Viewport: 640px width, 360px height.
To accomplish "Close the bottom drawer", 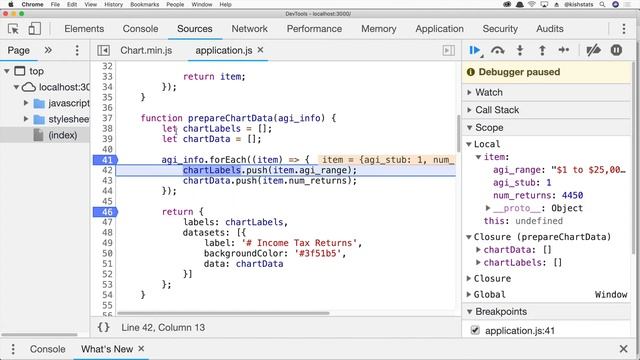I will click(x=623, y=349).
